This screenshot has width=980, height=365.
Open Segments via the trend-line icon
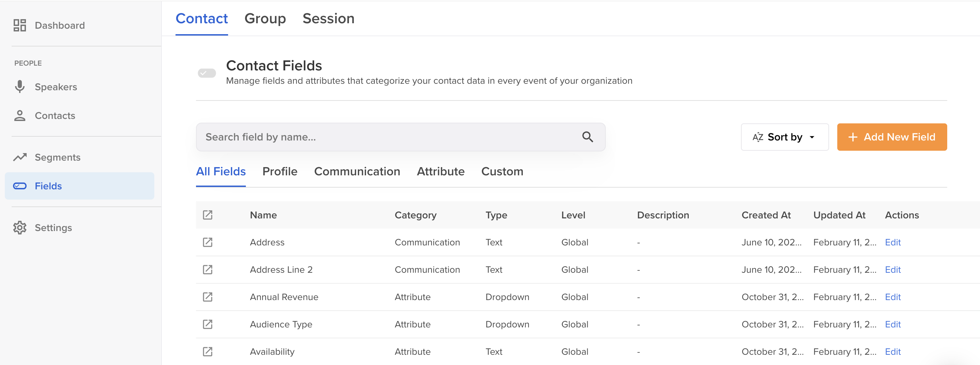(20, 157)
